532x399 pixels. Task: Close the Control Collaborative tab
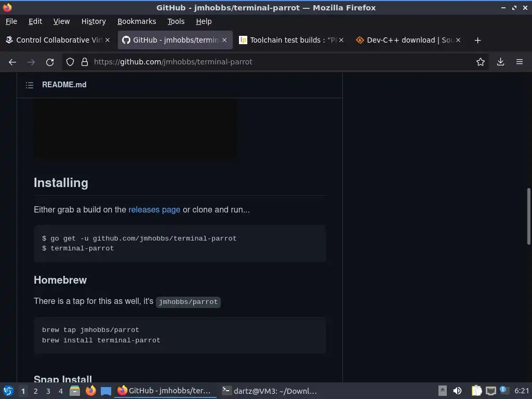pos(108,40)
